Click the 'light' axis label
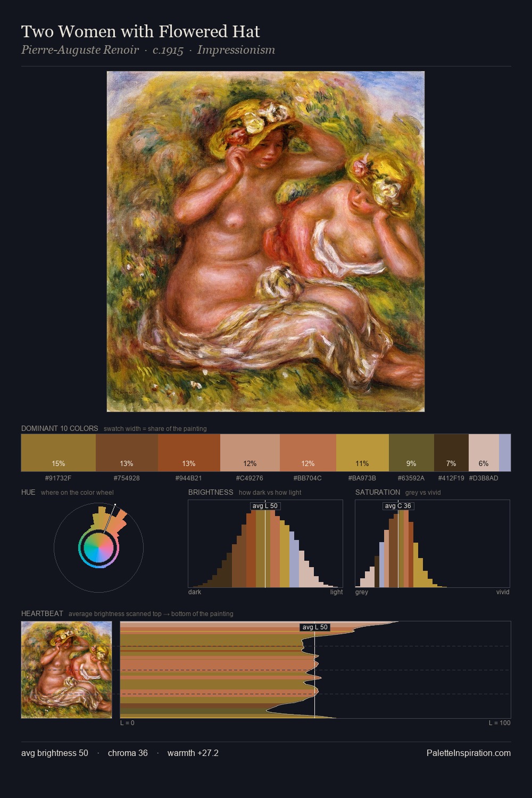The height and width of the screenshot is (798, 532). [x=336, y=592]
